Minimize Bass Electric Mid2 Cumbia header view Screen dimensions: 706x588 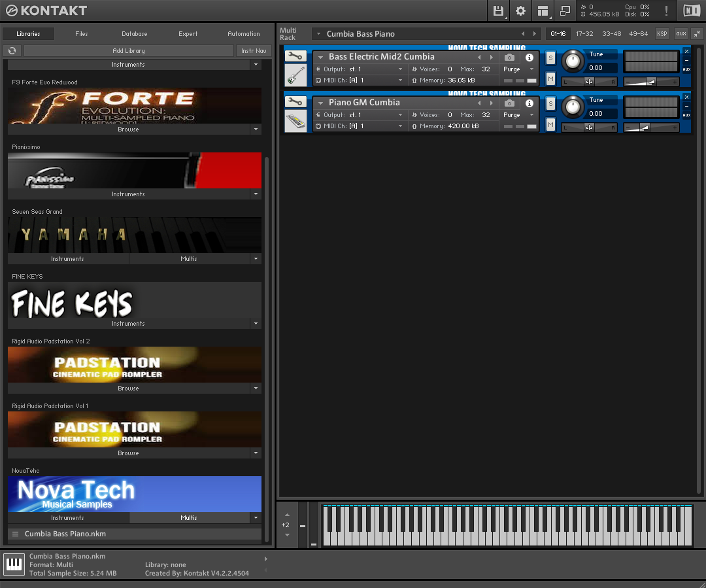click(686, 60)
